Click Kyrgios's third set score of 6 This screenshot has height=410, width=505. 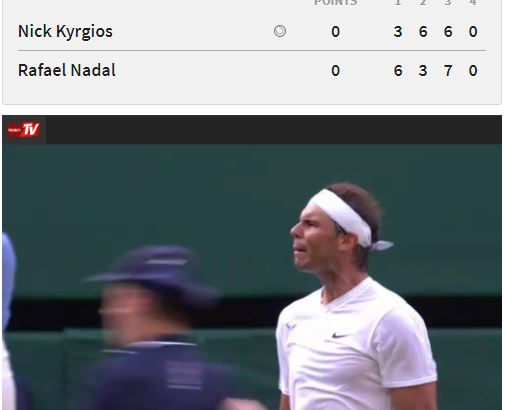pos(448,32)
